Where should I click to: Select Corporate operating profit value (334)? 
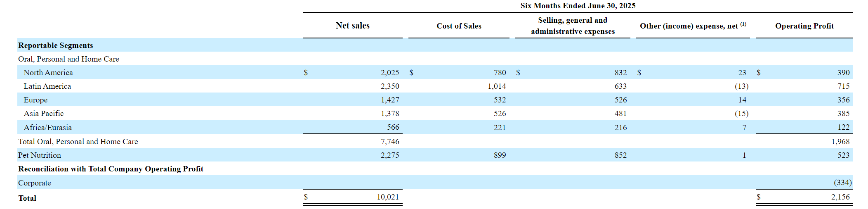(842, 183)
